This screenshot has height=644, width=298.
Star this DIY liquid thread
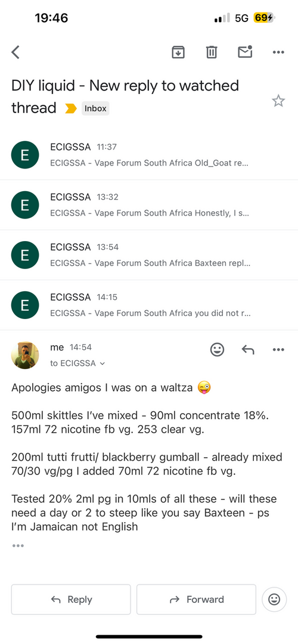point(278,101)
